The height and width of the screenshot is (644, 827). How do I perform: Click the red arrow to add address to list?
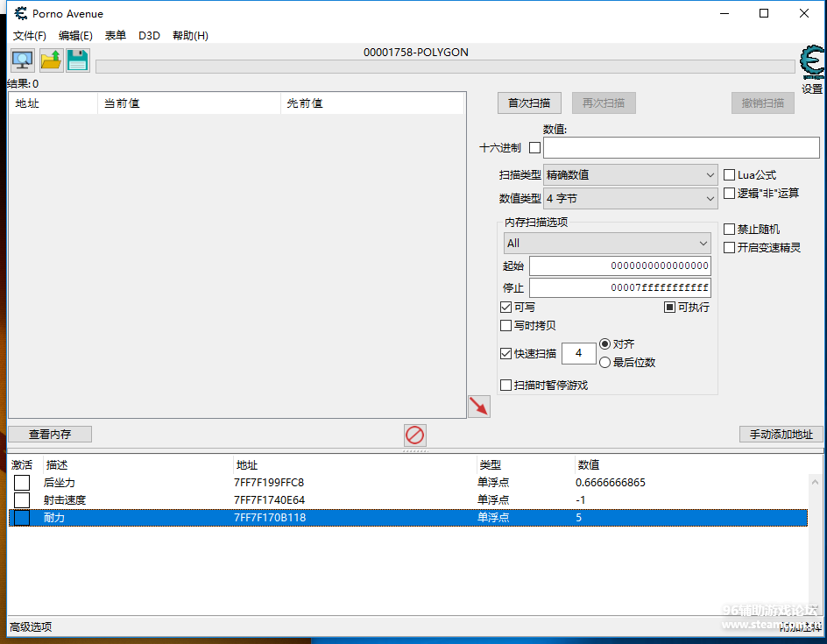[x=478, y=406]
